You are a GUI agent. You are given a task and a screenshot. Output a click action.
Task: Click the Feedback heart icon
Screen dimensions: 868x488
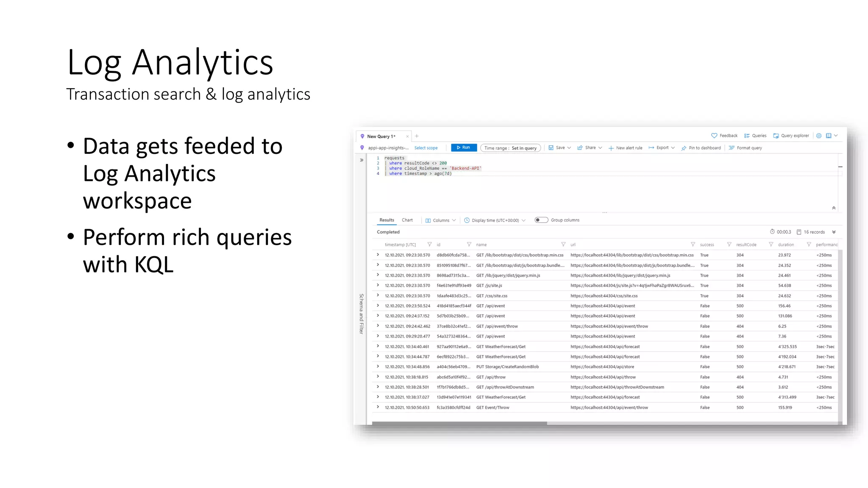click(714, 136)
